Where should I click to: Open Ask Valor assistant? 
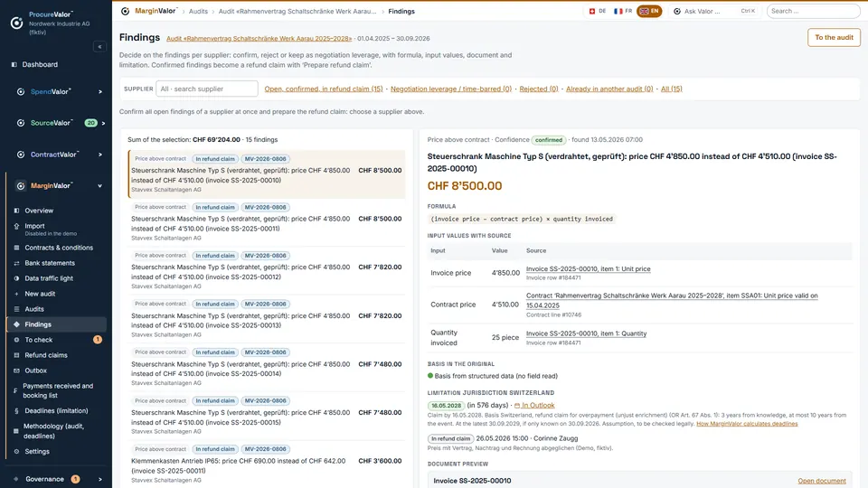pos(714,11)
